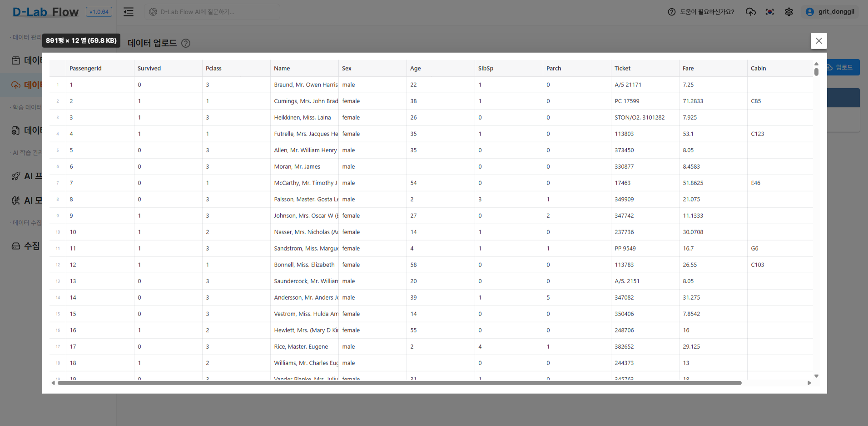Select the Name cell Heikkinen, Miss. Laina
868x426 pixels.
click(303, 117)
